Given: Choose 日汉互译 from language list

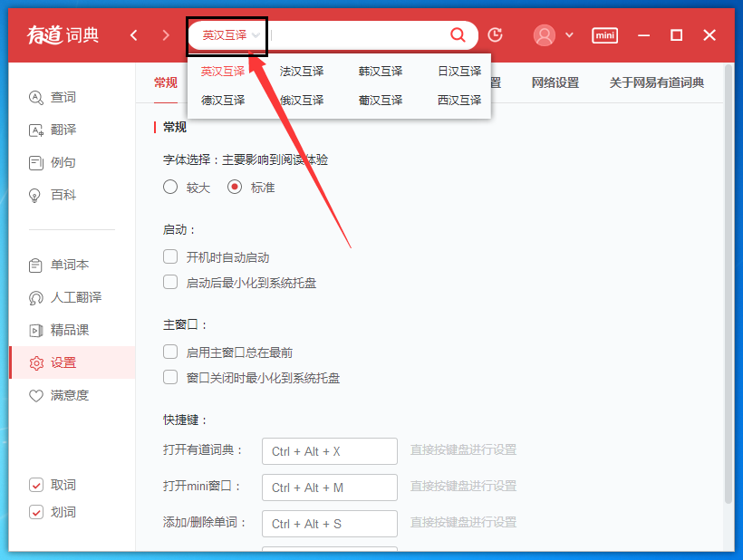Looking at the screenshot, I should 459,72.
